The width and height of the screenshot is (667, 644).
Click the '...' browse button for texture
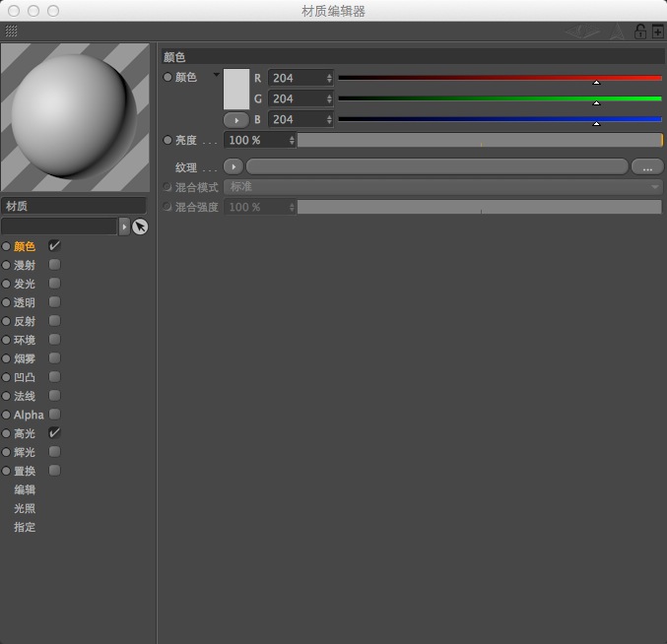pyautogui.click(x=647, y=167)
